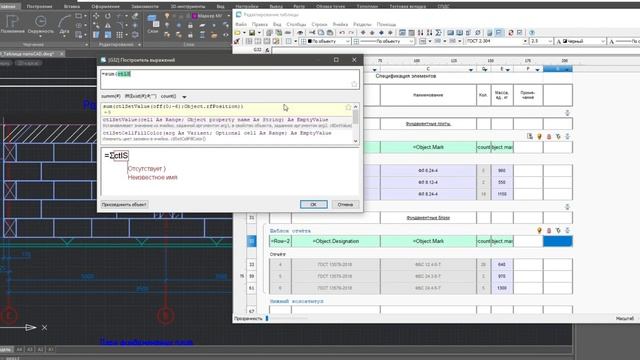Viewport: 640px width, 360px height.
Task: Open the Слои (layers) manager icon
Action: tap(153, 23)
